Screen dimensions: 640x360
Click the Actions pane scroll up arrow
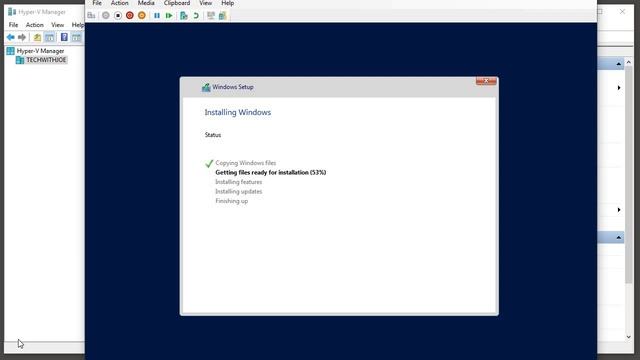(x=629, y=62)
